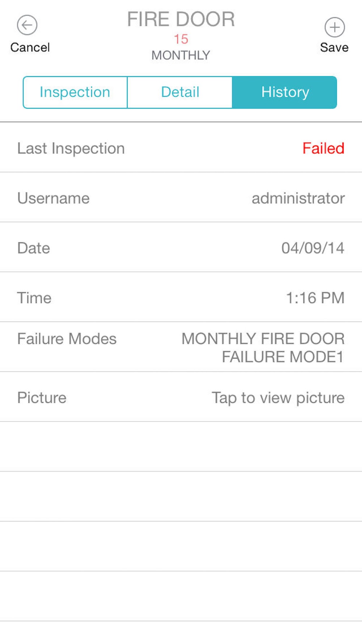This screenshot has height=644, width=362.
Task: Tap the plus circle Save icon
Action: coord(334,28)
